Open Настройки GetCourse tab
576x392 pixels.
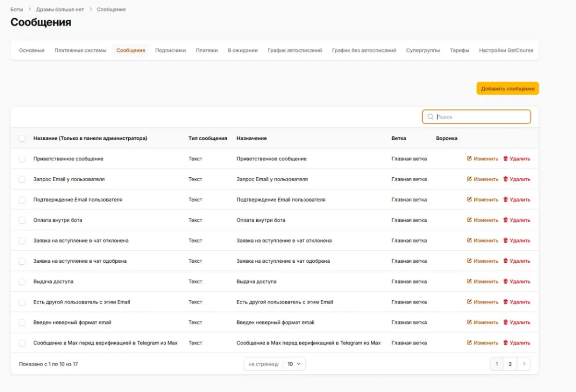pyautogui.click(x=506, y=50)
